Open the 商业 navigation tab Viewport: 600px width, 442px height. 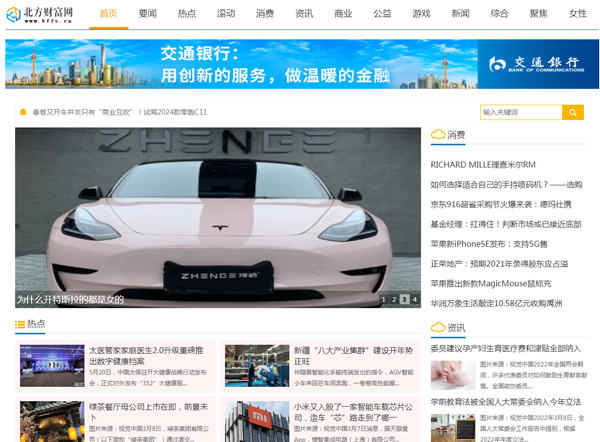[x=343, y=14]
